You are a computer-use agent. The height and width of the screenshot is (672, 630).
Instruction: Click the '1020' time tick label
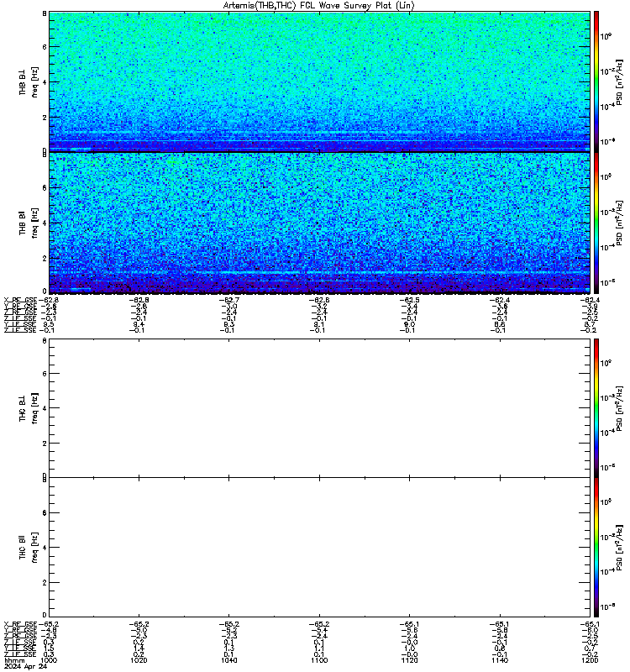[x=139, y=660]
